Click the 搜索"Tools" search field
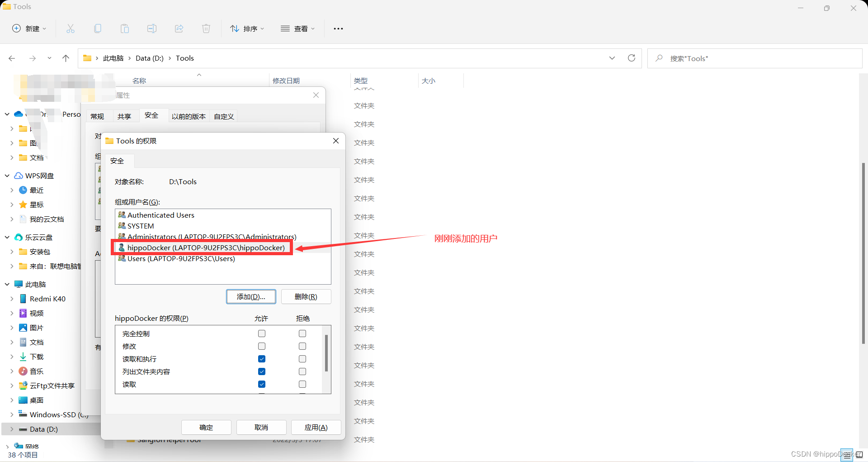Viewport: 868px width, 462px height. point(755,58)
